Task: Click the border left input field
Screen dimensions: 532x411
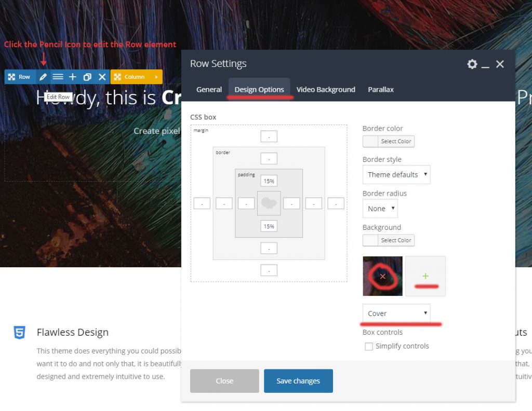Action: pos(224,203)
